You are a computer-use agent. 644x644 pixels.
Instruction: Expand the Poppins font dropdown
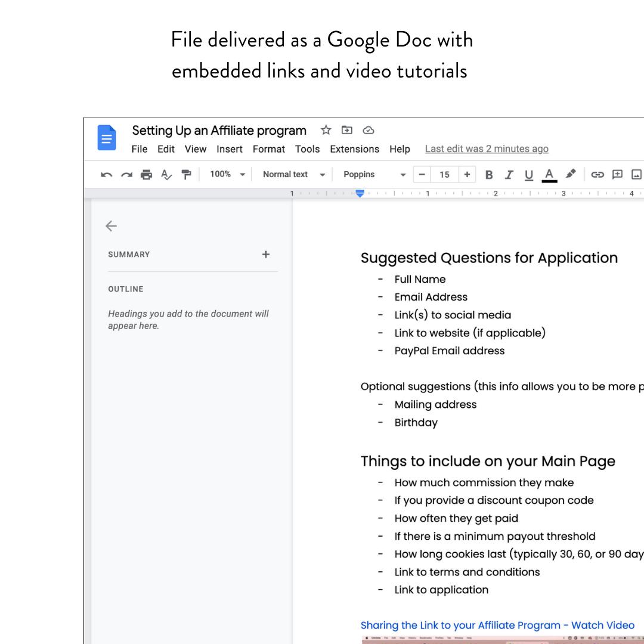pos(374,174)
